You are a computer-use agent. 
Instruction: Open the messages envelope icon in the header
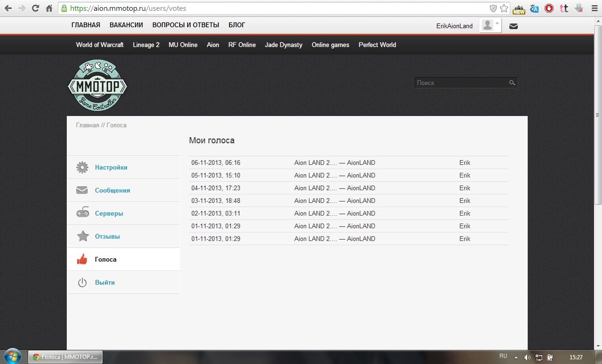coord(514,26)
